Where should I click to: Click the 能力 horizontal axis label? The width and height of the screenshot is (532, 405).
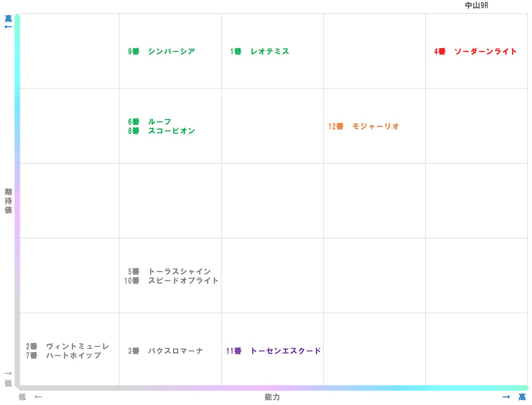pyautogui.click(x=272, y=397)
